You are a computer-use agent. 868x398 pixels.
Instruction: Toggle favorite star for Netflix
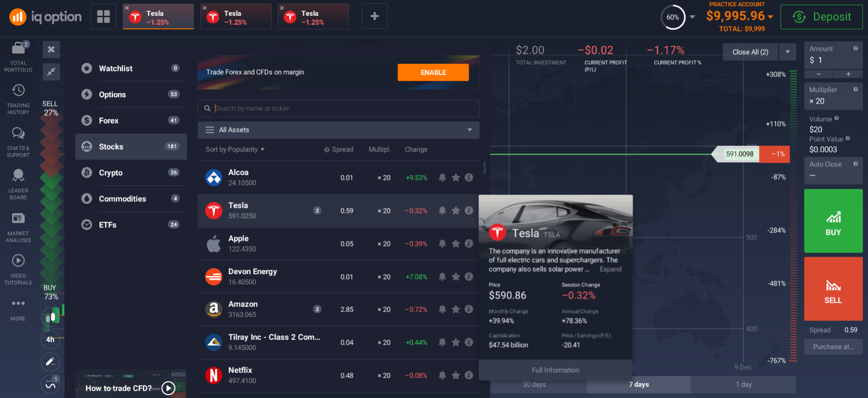(x=456, y=375)
